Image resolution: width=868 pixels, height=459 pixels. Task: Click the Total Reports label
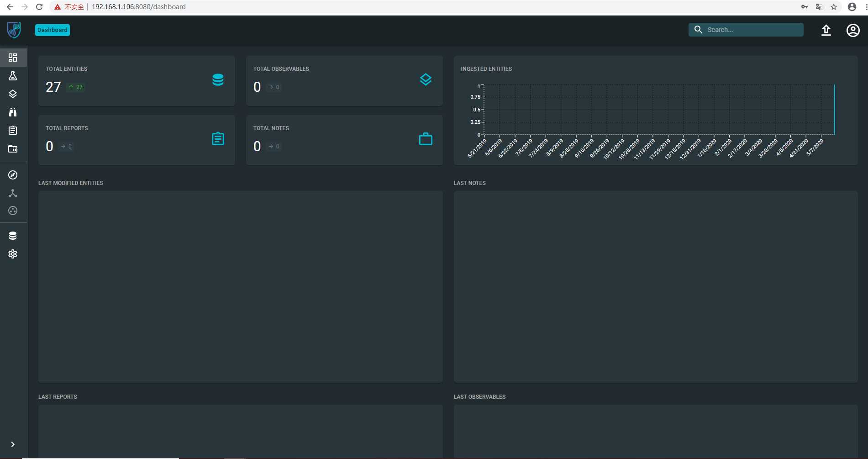click(x=67, y=128)
